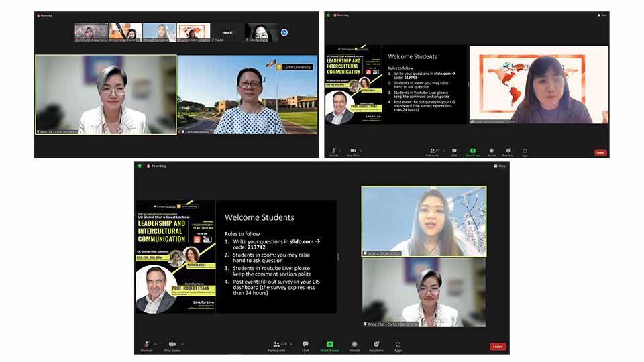The height and width of the screenshot is (362, 644).
Task: Open Apps in the bottom Zoom window
Action: pyautogui.click(x=398, y=347)
